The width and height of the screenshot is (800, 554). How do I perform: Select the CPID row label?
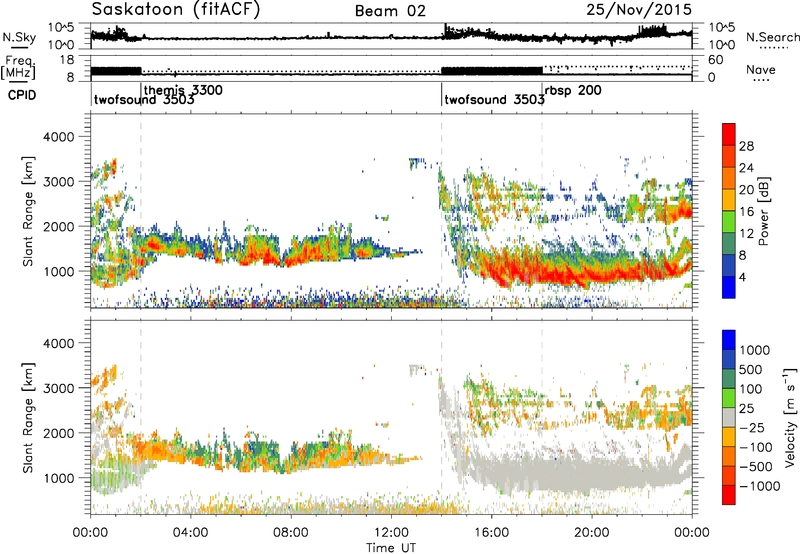22,95
